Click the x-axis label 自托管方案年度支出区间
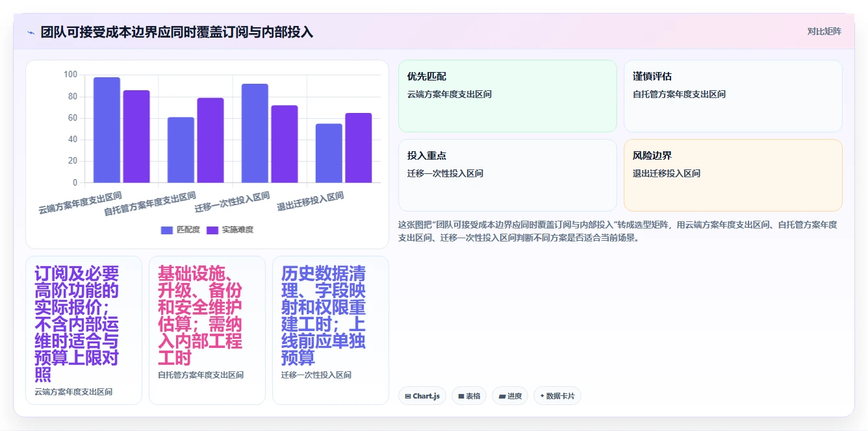 150,204
